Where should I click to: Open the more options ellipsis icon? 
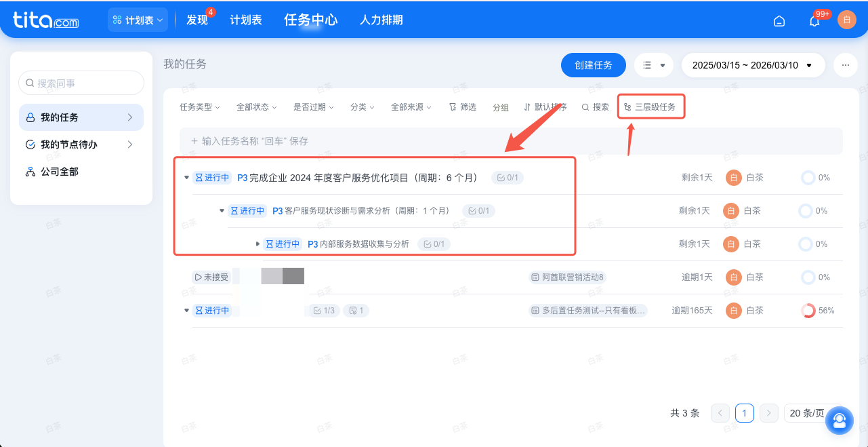click(845, 65)
